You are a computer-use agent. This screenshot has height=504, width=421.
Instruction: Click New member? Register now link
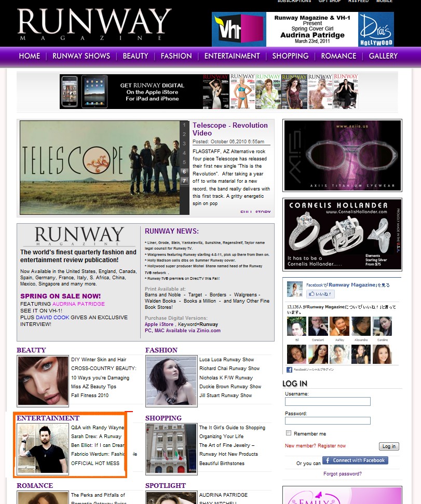click(315, 446)
